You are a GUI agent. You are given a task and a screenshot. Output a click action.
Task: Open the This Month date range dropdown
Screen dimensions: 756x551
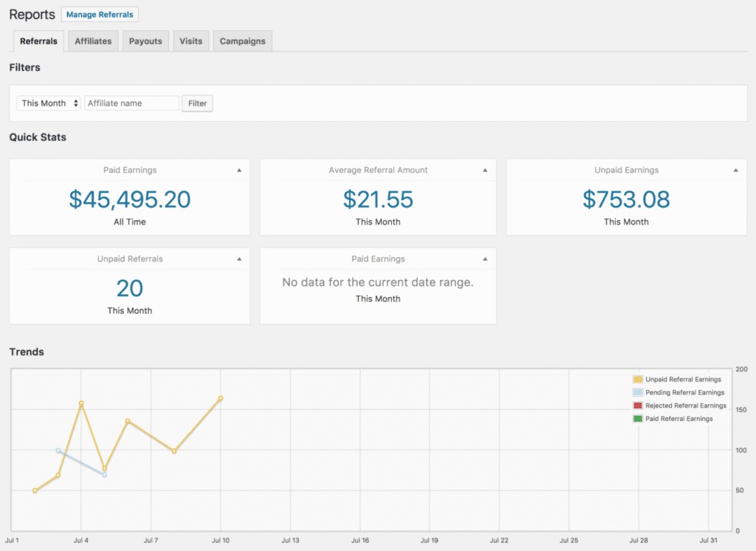coord(49,103)
